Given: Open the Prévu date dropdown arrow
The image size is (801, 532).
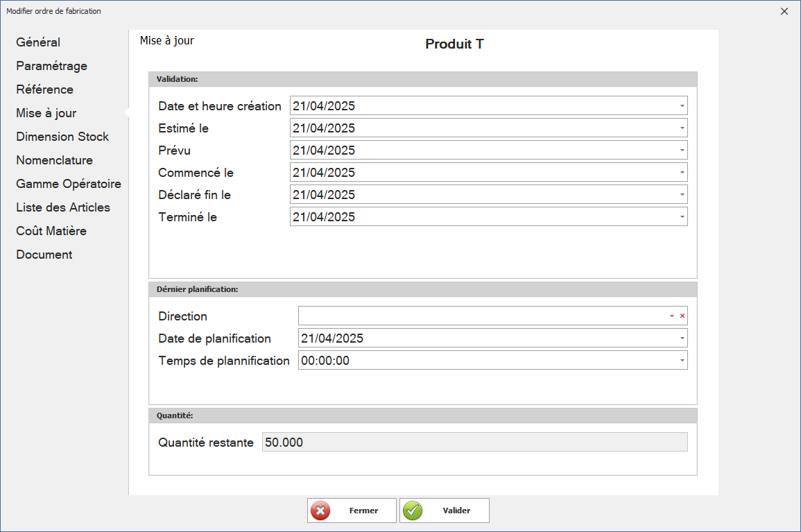Looking at the screenshot, I should 682,151.
